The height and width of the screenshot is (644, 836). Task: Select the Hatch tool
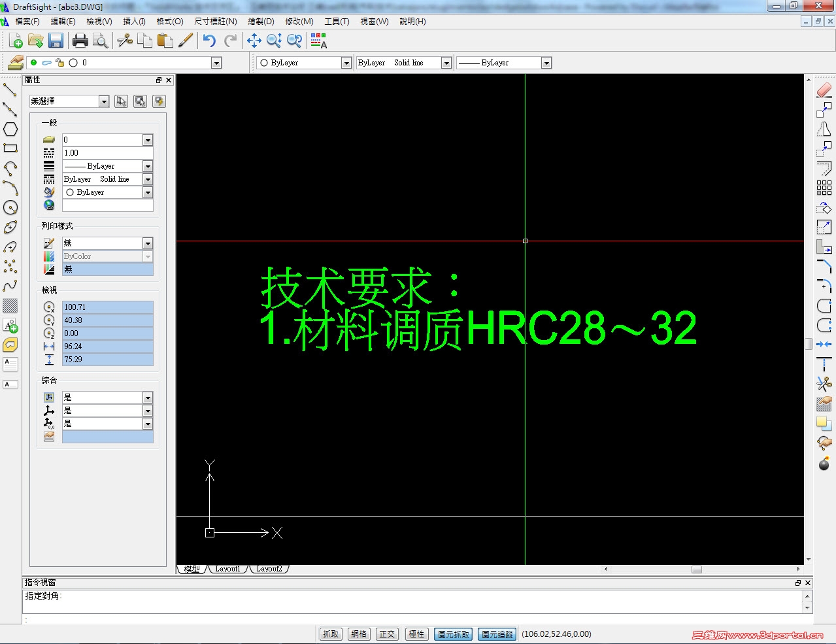(x=10, y=305)
